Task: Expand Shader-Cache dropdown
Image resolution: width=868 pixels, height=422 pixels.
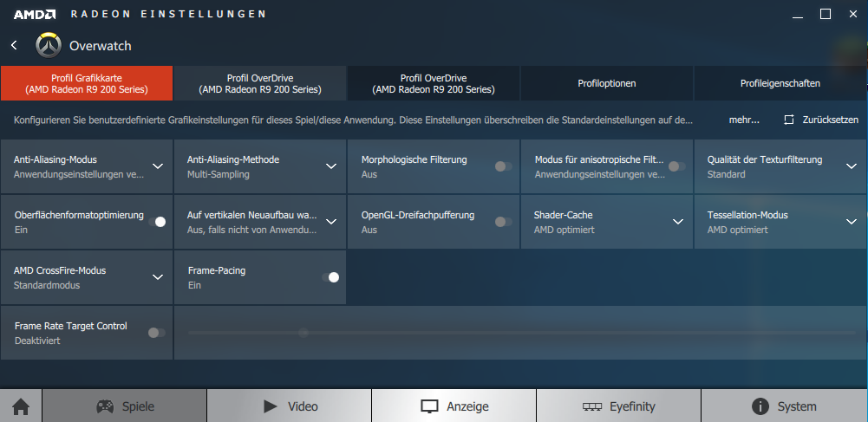Action: [x=678, y=222]
